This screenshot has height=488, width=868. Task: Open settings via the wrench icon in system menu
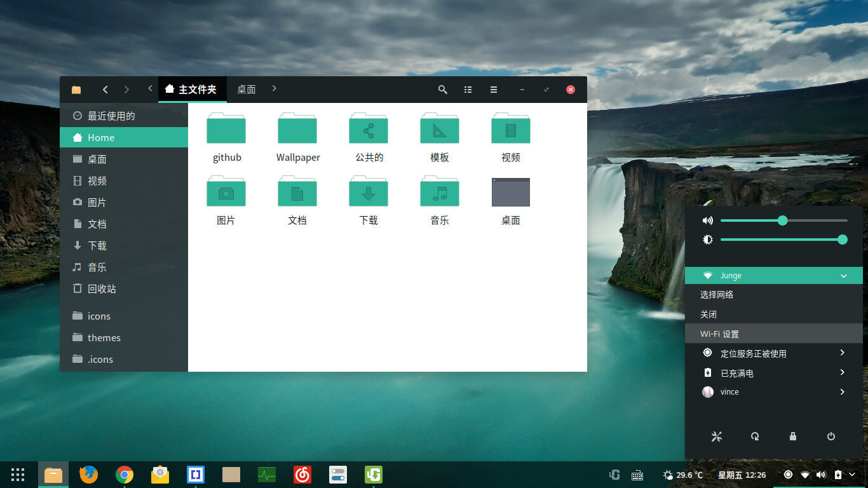(717, 437)
